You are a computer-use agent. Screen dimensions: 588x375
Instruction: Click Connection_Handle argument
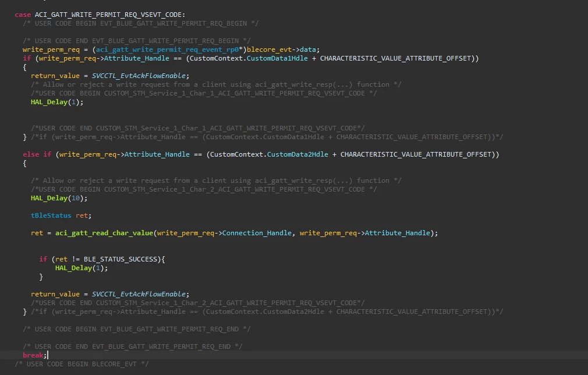click(257, 233)
